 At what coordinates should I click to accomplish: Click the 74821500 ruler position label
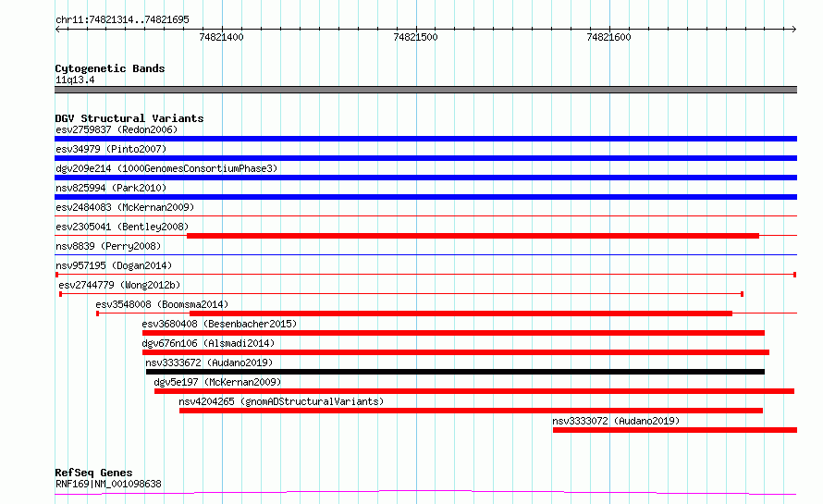pyautogui.click(x=415, y=37)
